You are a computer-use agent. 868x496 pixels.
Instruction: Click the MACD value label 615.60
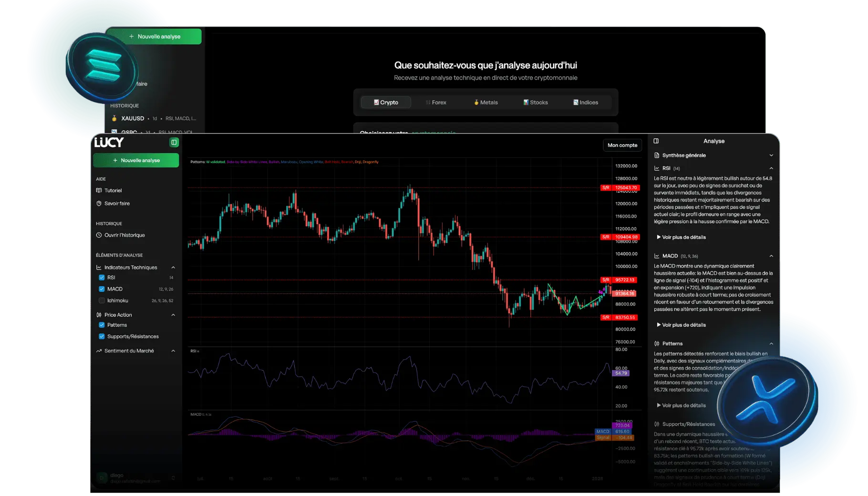(622, 432)
